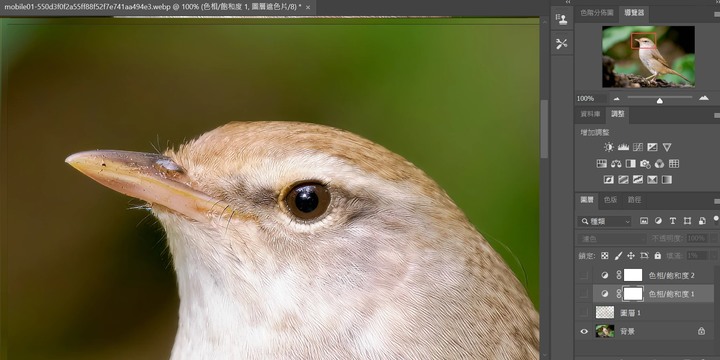Switch to the 調整 tab
Viewport: 720px width, 360px height.
click(618, 114)
